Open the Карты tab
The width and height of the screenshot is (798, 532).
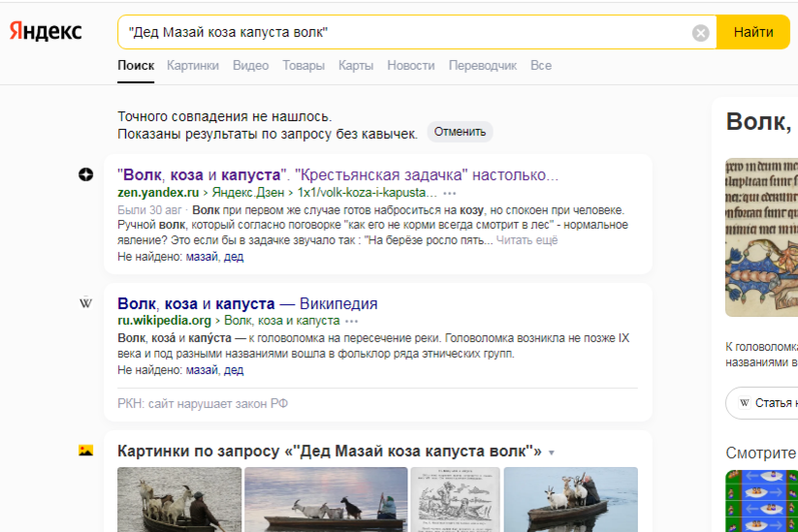pyautogui.click(x=356, y=66)
